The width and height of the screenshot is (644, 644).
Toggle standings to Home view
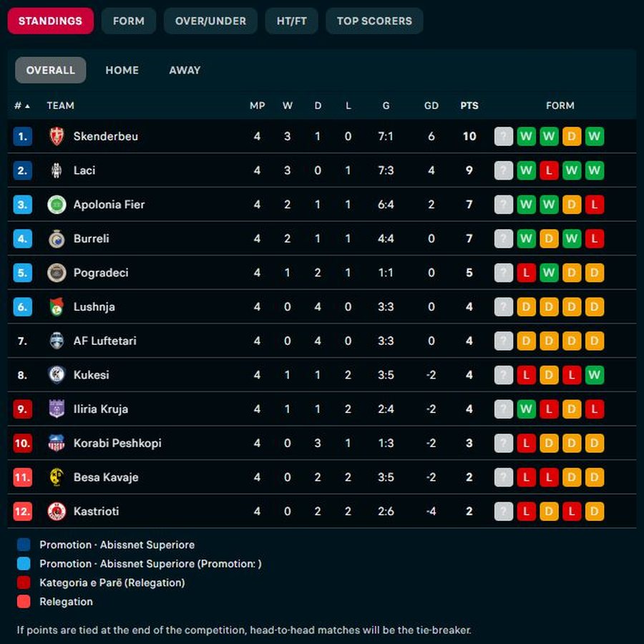coord(122,70)
